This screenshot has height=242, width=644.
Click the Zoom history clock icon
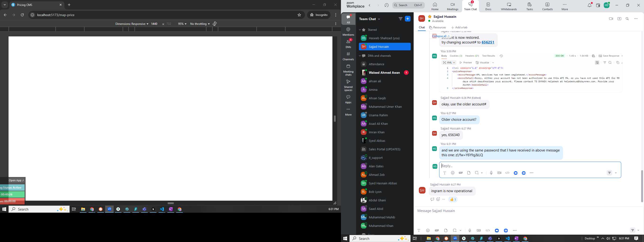(386, 5)
